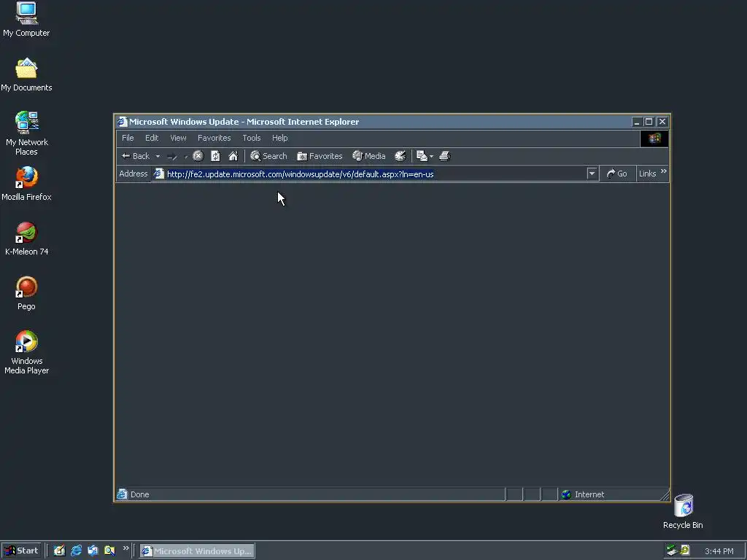Click the Go button

tap(617, 174)
